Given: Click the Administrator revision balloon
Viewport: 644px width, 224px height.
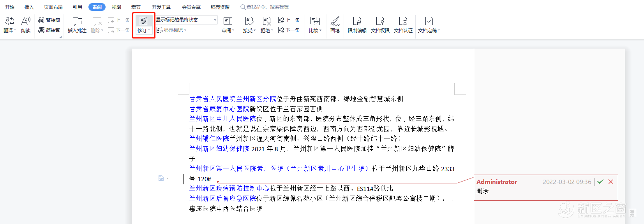Looking at the screenshot, I should (x=546, y=188).
